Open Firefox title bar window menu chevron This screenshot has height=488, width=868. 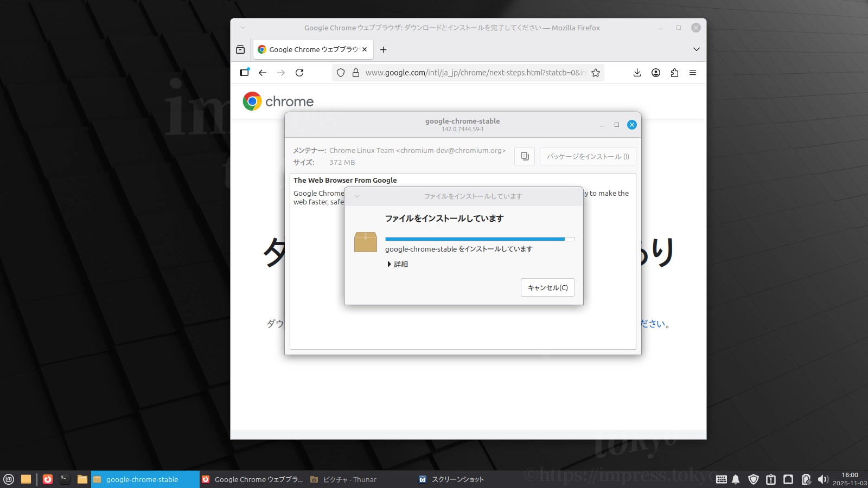coord(243,28)
